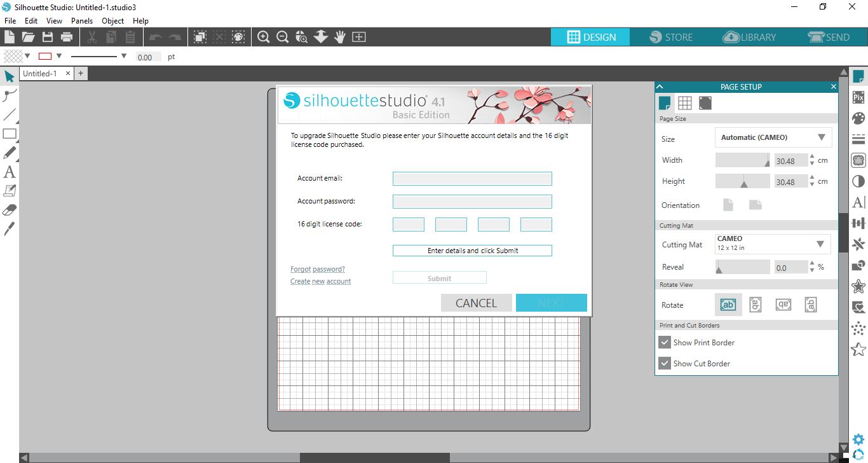Image resolution: width=868 pixels, height=463 pixels.
Task: Open the Panels menu
Action: 82,20
